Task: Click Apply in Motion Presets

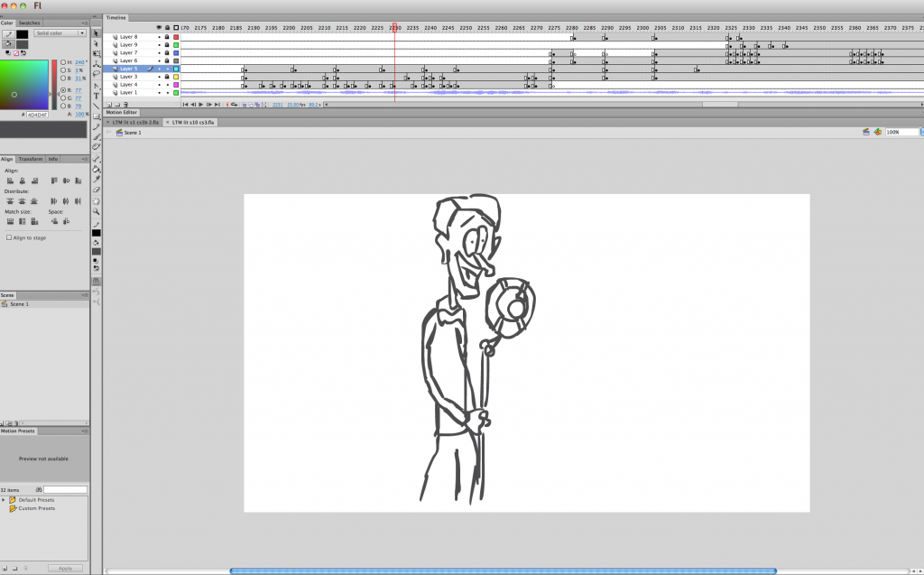Action: tap(65, 568)
